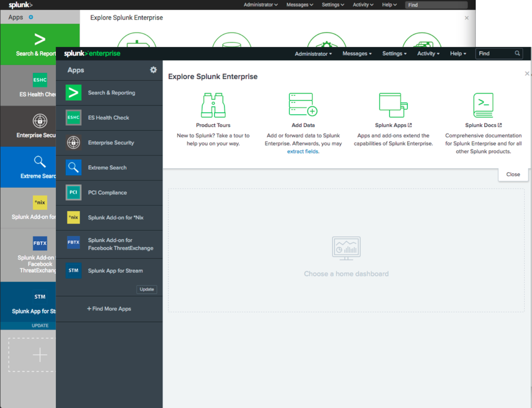Click the Product Tours binoculars icon
The image size is (532, 408).
(x=213, y=105)
